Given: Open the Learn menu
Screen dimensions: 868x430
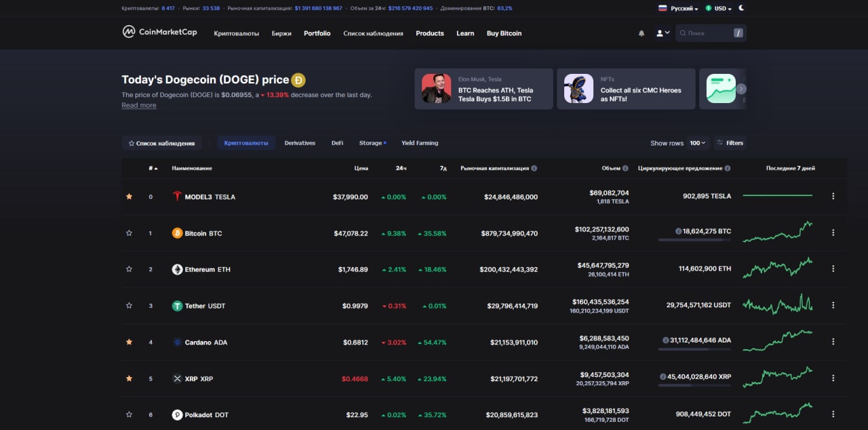Looking at the screenshot, I should tap(465, 33).
